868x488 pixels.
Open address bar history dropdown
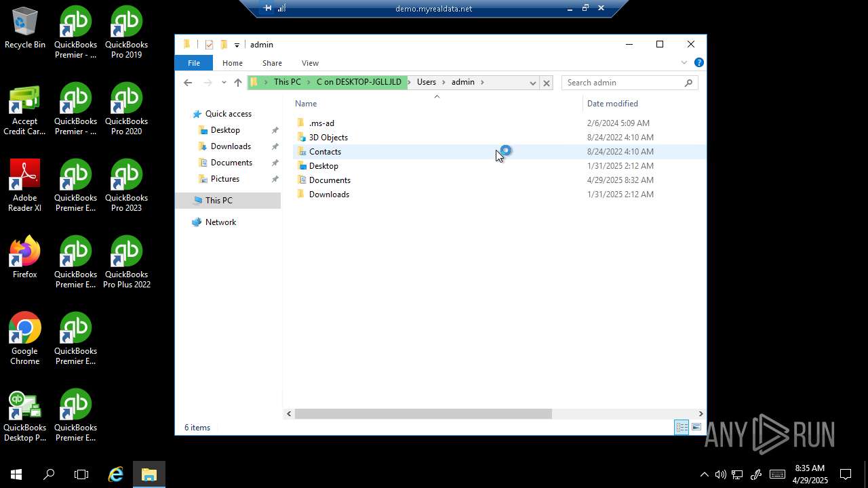(x=533, y=83)
